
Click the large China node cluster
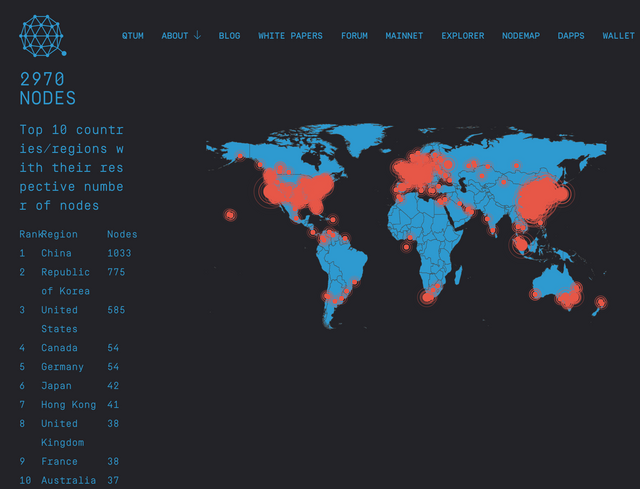(539, 200)
